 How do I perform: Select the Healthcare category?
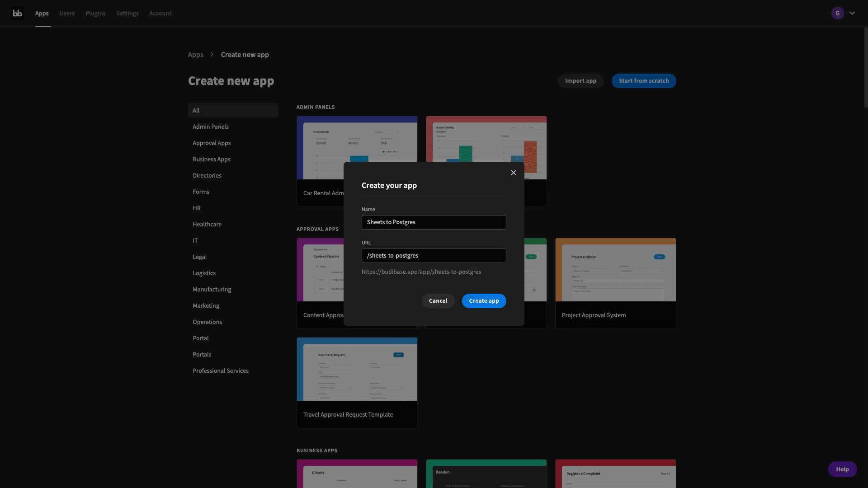233,224
